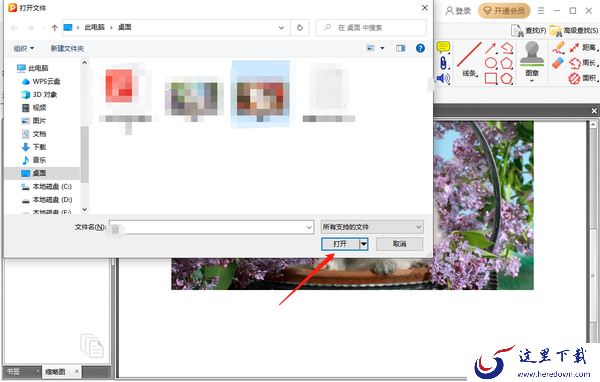Toggle the preview pane icon
The image size is (600, 382).
coord(400,48)
